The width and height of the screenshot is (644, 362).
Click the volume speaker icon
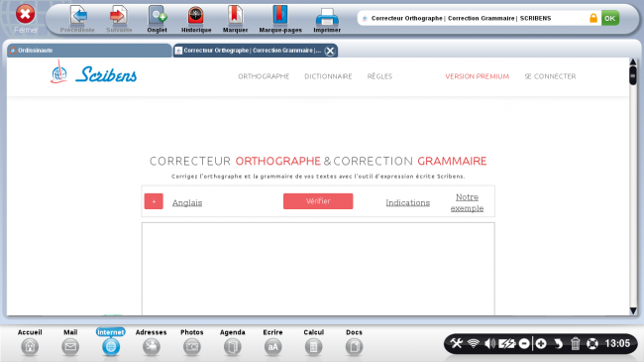tap(490, 343)
